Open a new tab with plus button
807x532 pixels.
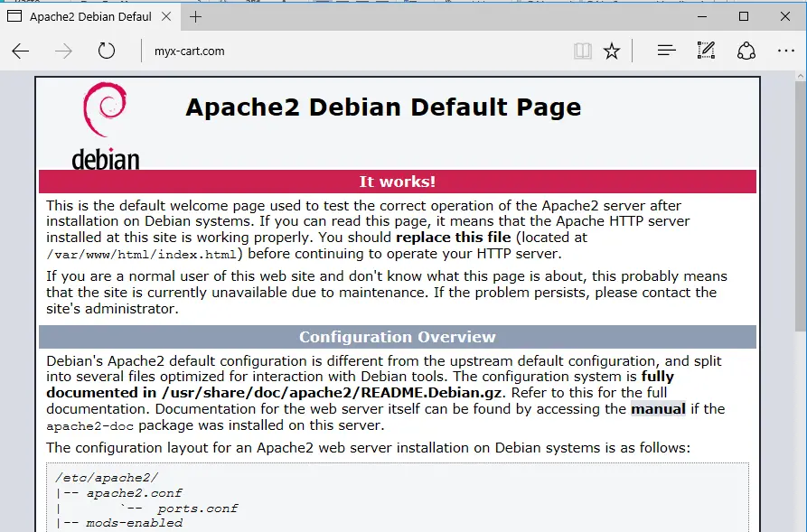(x=195, y=17)
